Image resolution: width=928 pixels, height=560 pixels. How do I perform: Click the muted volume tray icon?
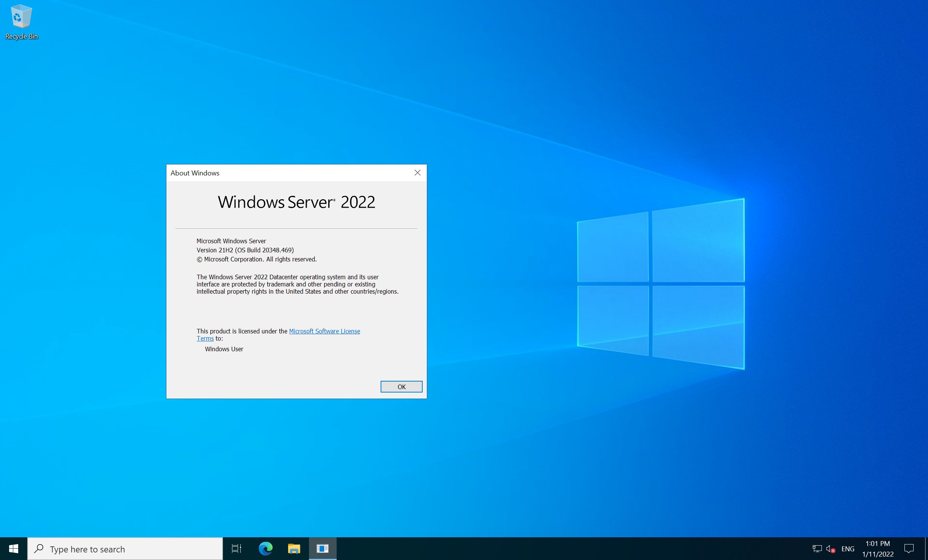(831, 549)
